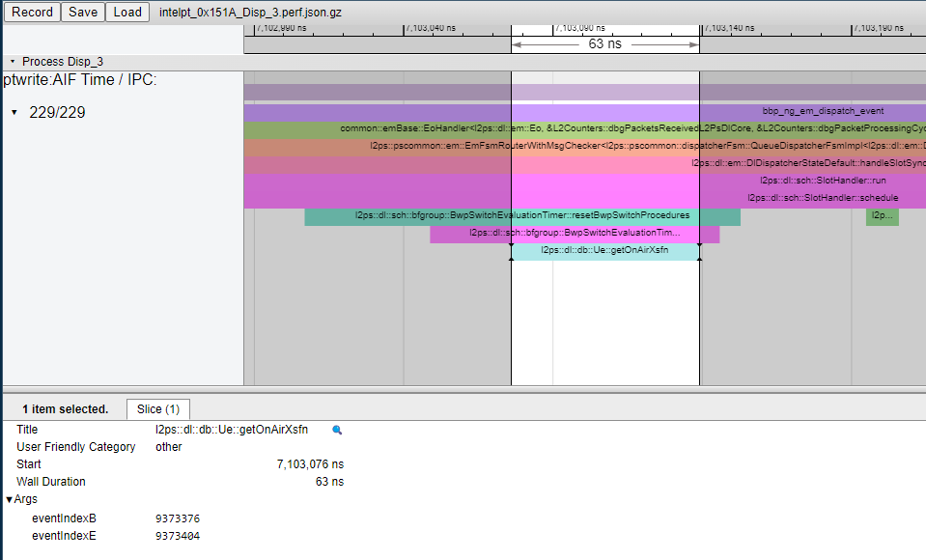Viewport: 926px width, 560px height.
Task: Click the eventIndexB value 9373376
Action: click(x=178, y=518)
